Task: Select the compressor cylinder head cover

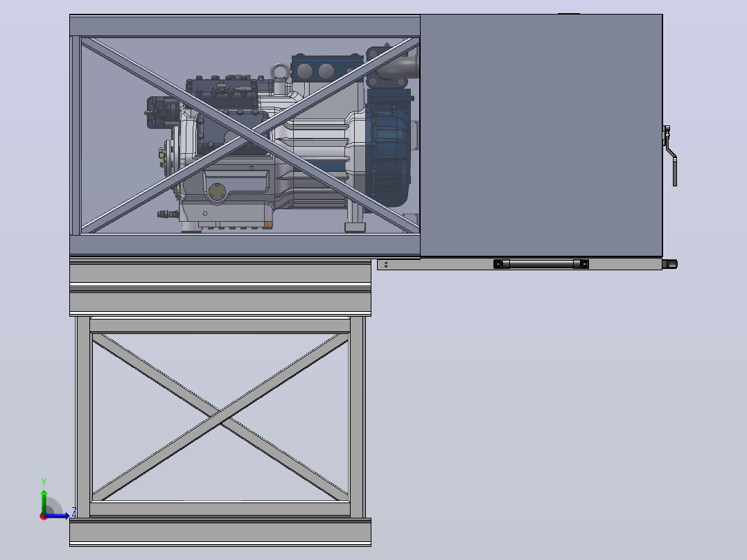Action: pyautogui.click(x=222, y=94)
